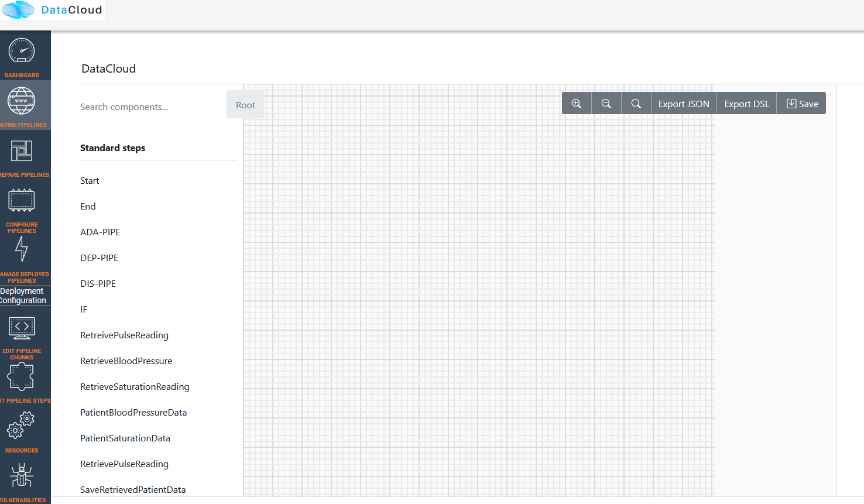
Task: Open the Prepare Pipelines icon
Action: (x=22, y=151)
